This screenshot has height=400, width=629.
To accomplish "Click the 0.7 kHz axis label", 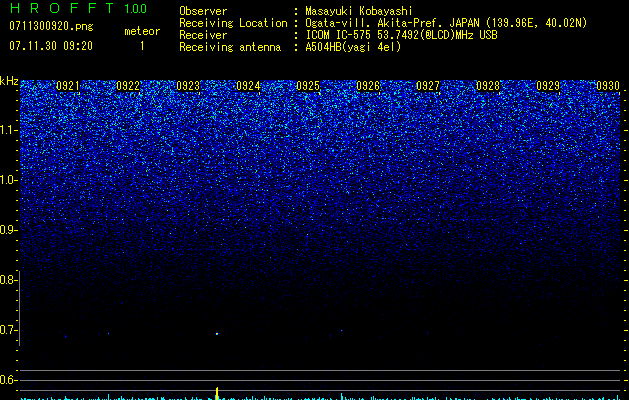I will point(8,330).
